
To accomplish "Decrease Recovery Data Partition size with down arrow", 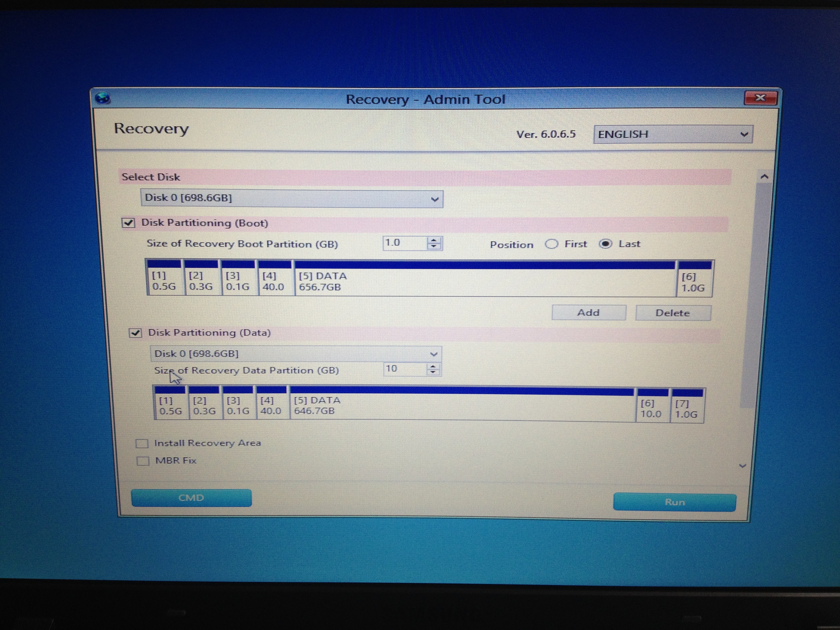I will [433, 372].
